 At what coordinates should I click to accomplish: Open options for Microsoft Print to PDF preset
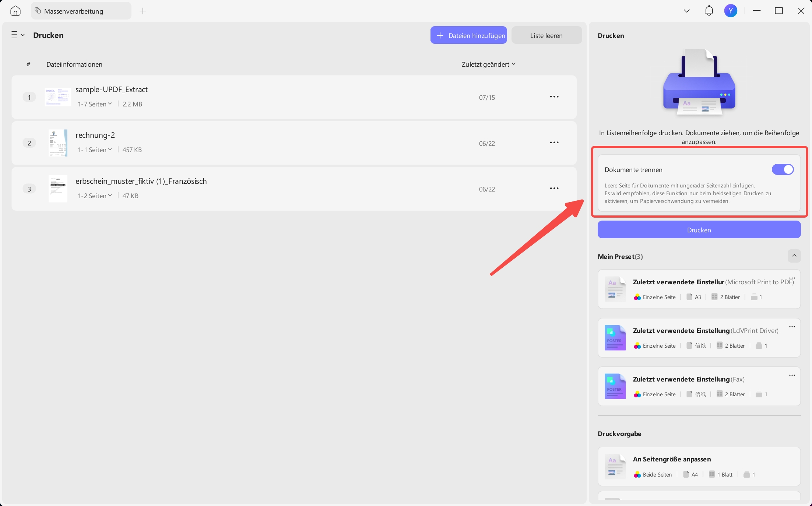[792, 278]
